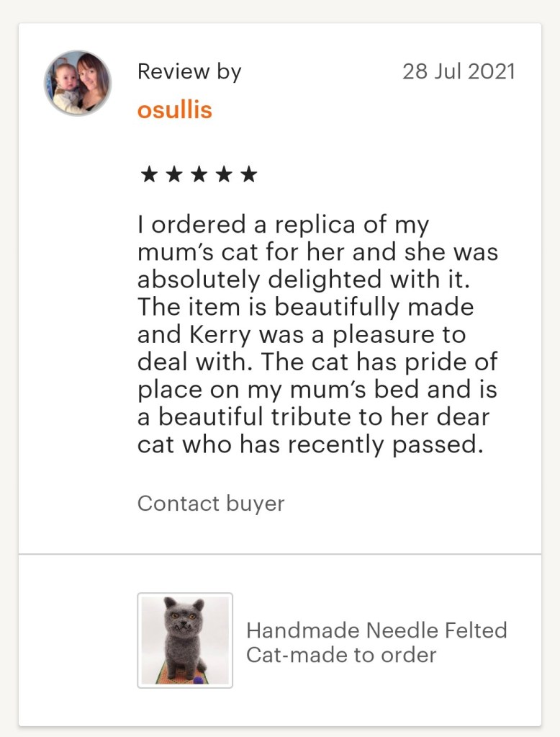
Task: Click the reviewer's profile photo avatar
Action: click(78, 83)
